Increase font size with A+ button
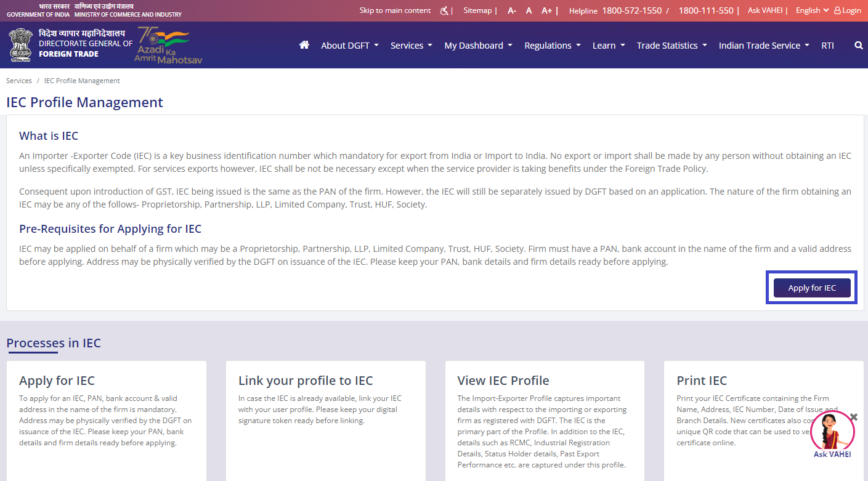This screenshot has width=868, height=481. 546,10
